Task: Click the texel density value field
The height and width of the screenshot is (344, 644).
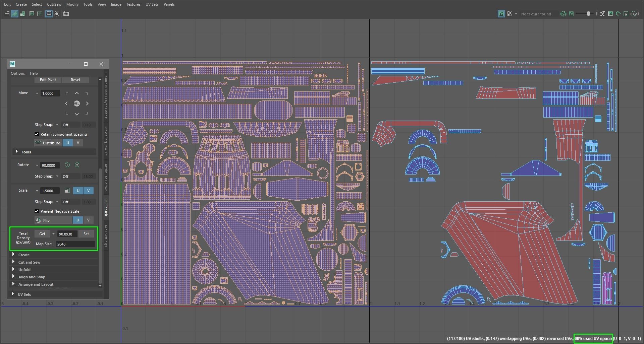Action: 67,234
